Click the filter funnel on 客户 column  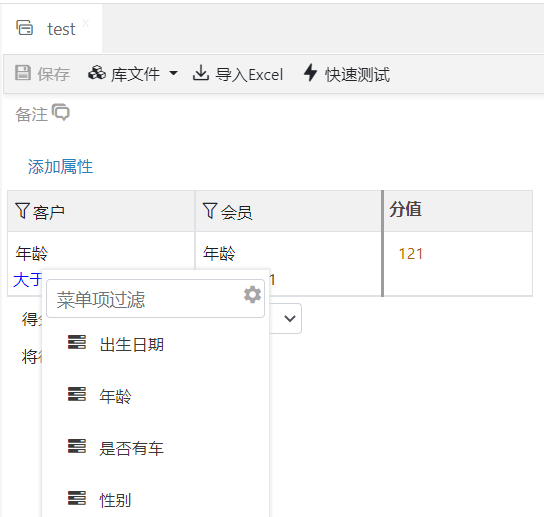22,211
